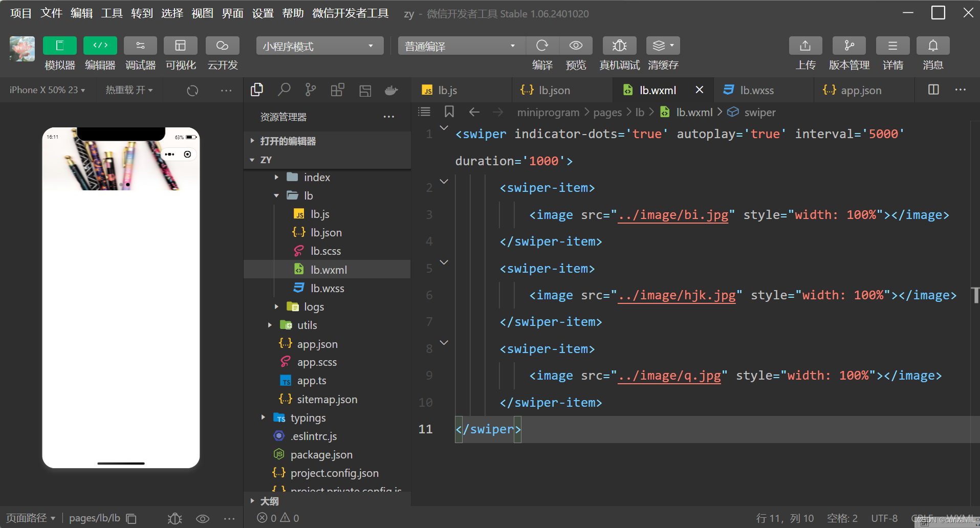The image size is (980, 528).
Task: Close the lb.wxml tab
Action: tap(700, 90)
